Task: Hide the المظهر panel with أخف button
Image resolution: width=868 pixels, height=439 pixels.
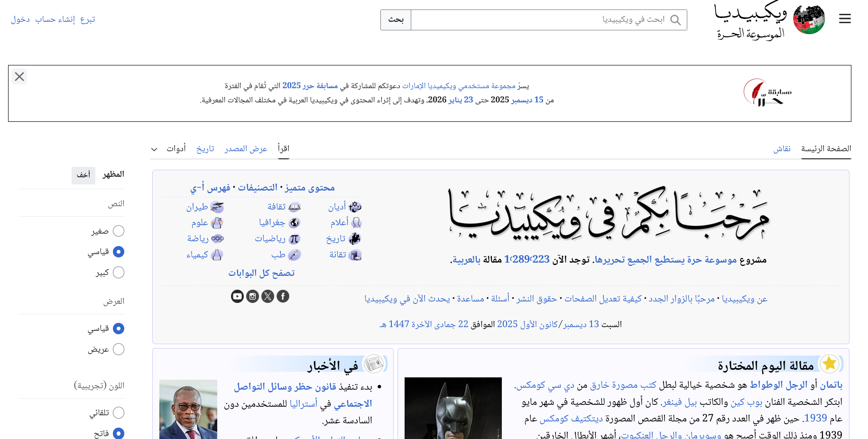Action: [x=83, y=175]
